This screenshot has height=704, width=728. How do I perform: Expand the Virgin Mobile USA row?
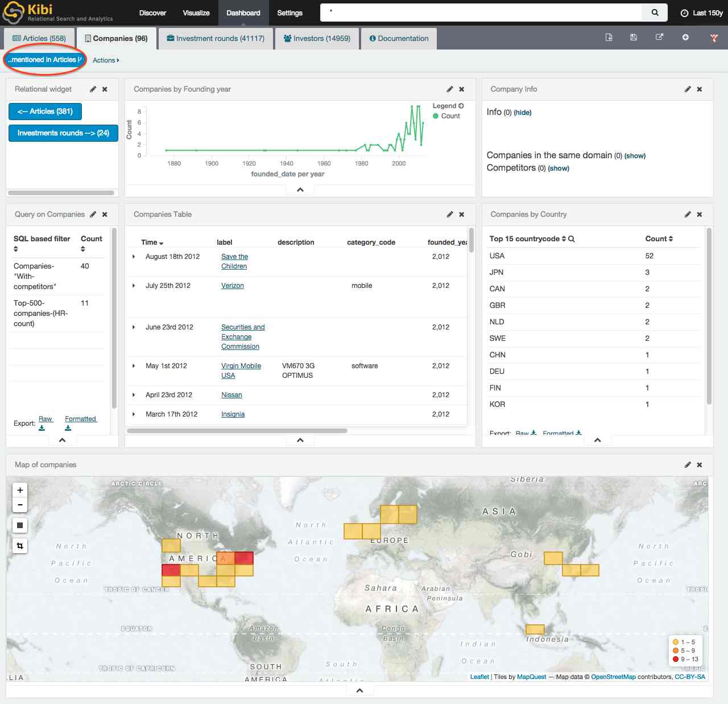pos(134,366)
